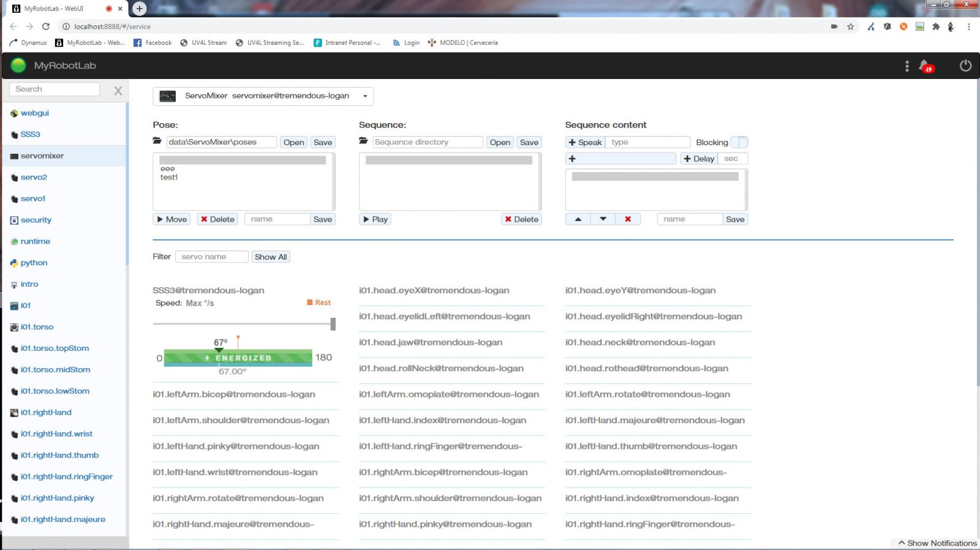This screenshot has width=980, height=550.
Task: Select webgui in the sidebar
Action: [35, 113]
